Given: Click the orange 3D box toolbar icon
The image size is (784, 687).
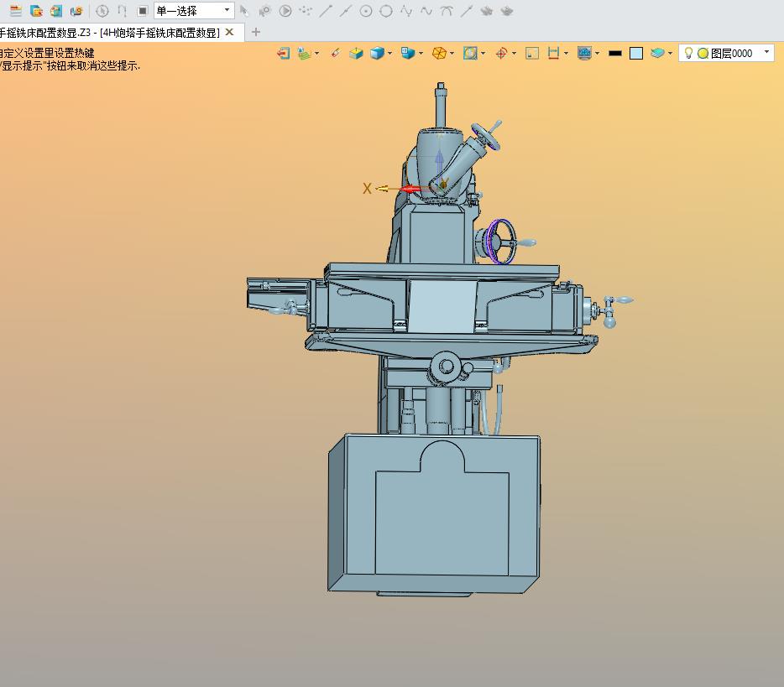Looking at the screenshot, I should coord(56,11).
